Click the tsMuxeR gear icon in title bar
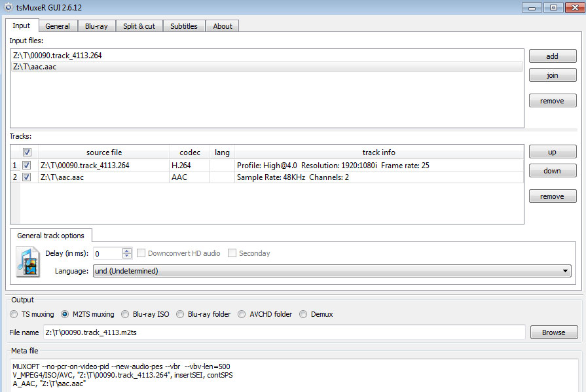 click(x=9, y=7)
